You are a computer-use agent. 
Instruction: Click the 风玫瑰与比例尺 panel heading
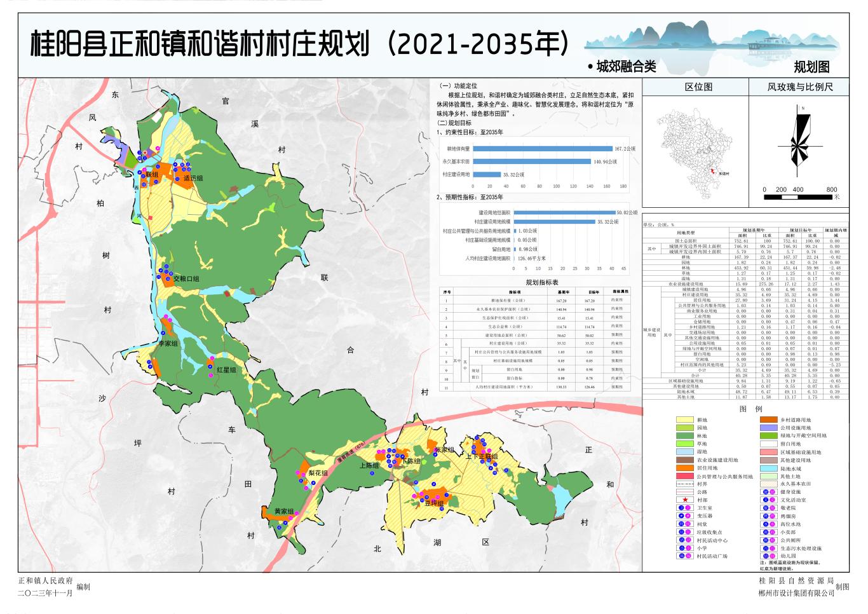(800, 87)
